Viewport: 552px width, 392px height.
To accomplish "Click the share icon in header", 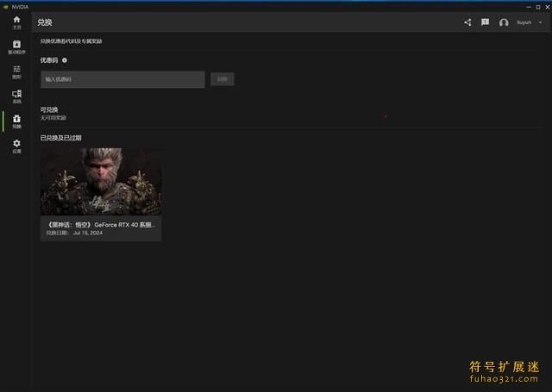I will click(x=467, y=22).
